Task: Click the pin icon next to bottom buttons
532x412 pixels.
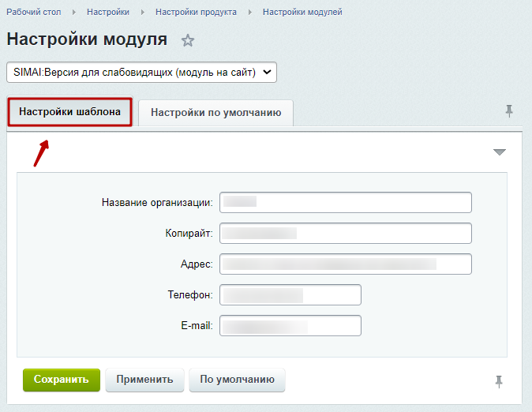Action: pos(498,381)
